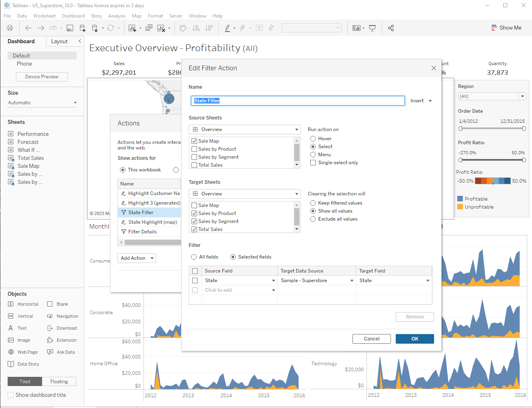The height and width of the screenshot is (408, 532).
Task: Click the Device Preview button
Action: pyautogui.click(x=42, y=76)
